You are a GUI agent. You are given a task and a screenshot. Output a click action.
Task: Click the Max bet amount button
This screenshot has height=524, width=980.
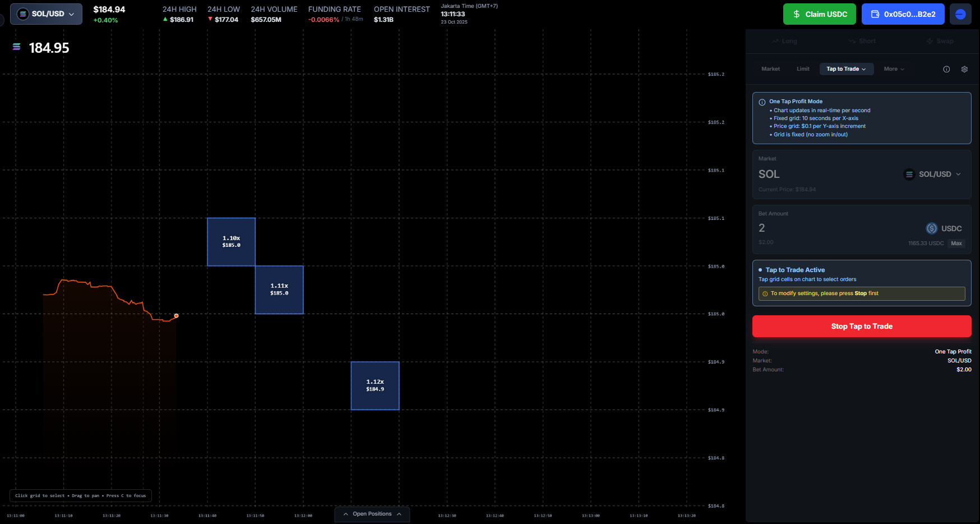pos(956,243)
